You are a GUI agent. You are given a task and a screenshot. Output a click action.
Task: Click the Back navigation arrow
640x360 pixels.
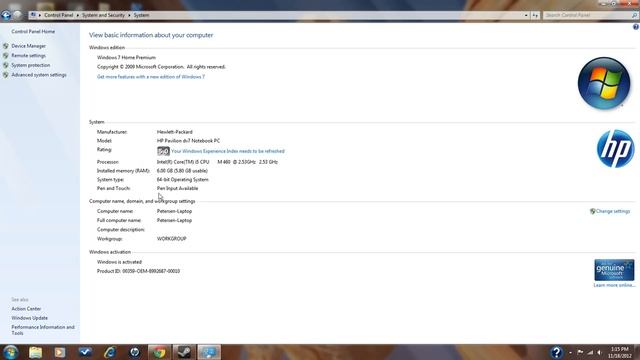coord(6,15)
